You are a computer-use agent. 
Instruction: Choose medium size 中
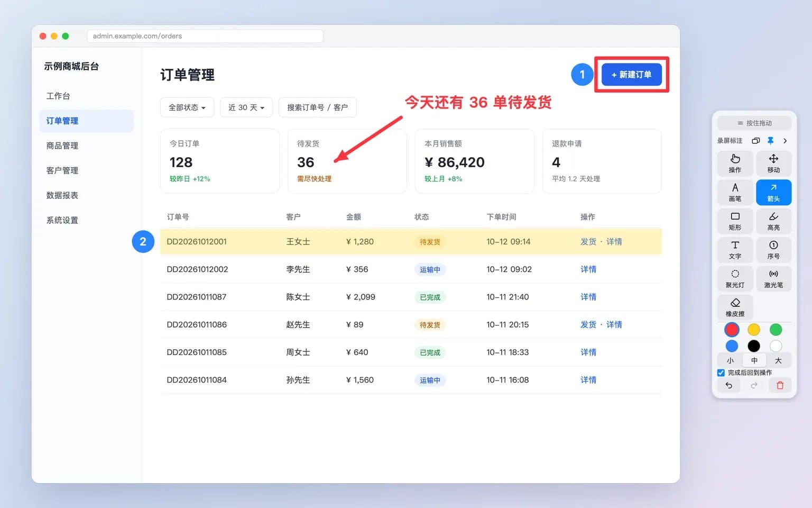[754, 360]
